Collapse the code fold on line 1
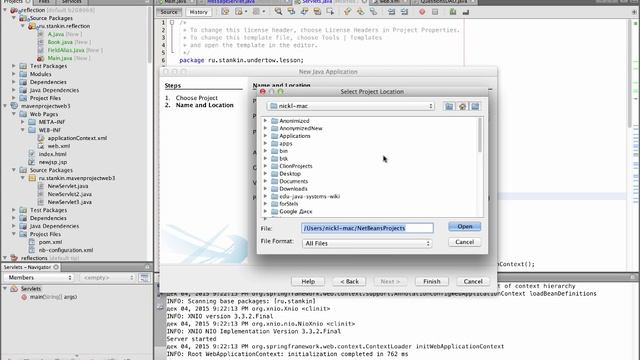640x360 pixels. click(172, 22)
